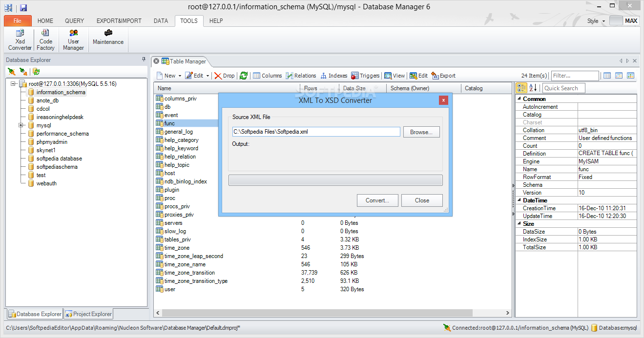Switch to the HELP ribbon tab

pyautogui.click(x=216, y=21)
